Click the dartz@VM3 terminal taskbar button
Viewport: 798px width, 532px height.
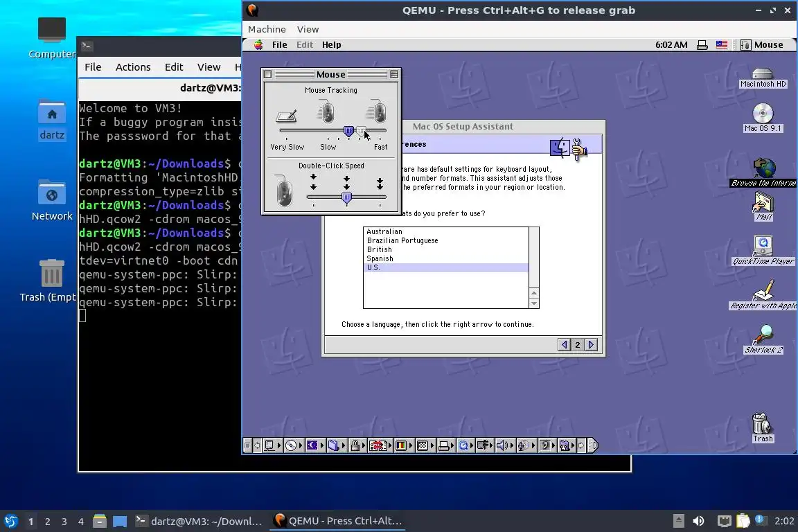pos(199,522)
